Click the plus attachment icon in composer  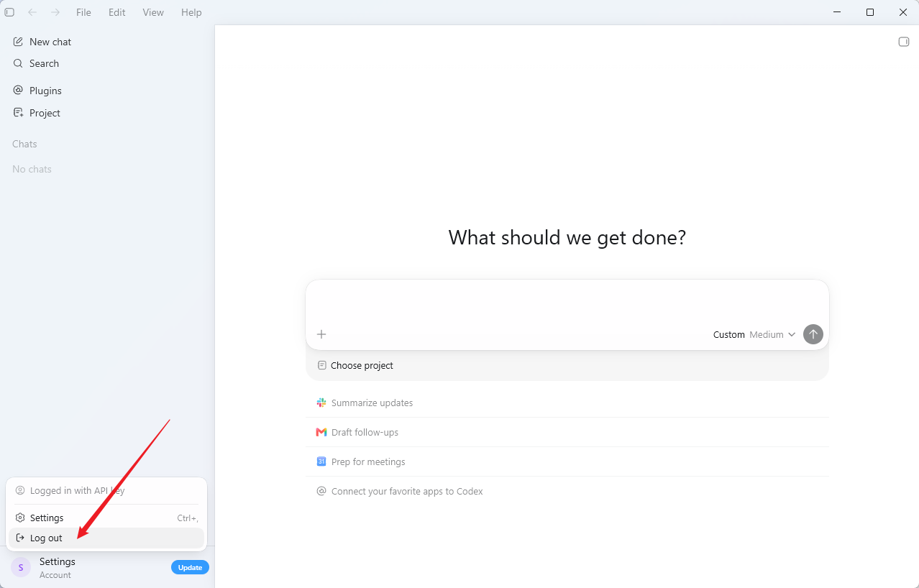[321, 334]
